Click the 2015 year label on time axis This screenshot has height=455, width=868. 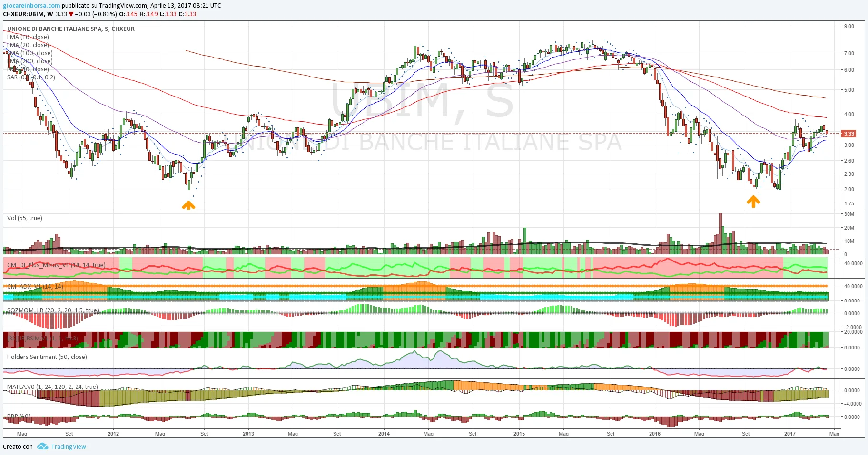pyautogui.click(x=519, y=434)
